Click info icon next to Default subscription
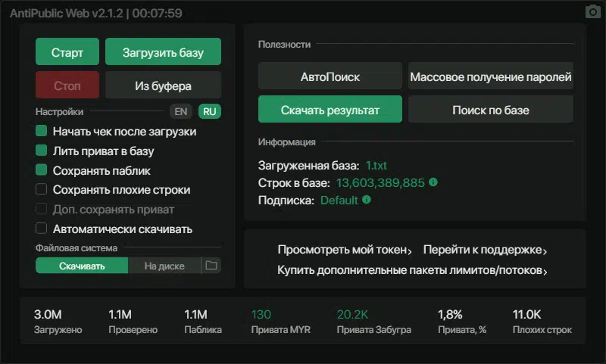 [x=367, y=200]
